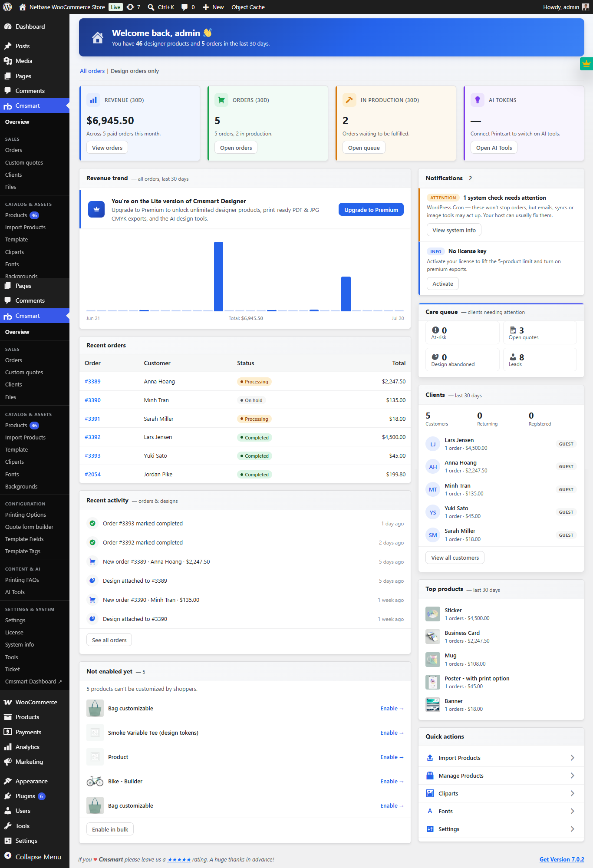Expand Cliparts quick action chevron
This screenshot has width=593, height=868.
[x=572, y=793]
